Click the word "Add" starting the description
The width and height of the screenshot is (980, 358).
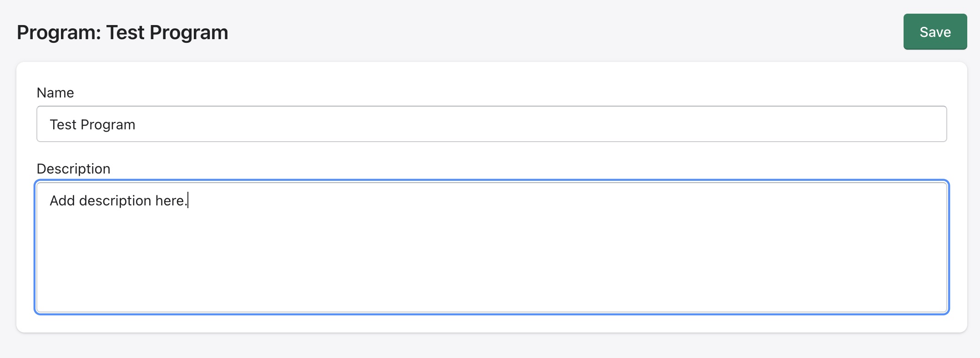pos(62,201)
